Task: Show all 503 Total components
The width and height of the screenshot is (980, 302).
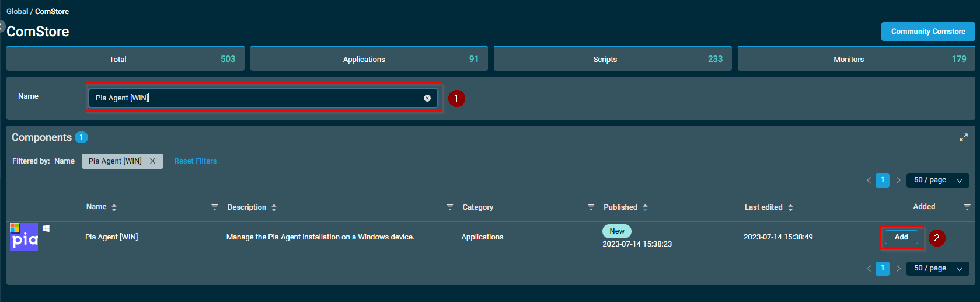Action: point(125,58)
